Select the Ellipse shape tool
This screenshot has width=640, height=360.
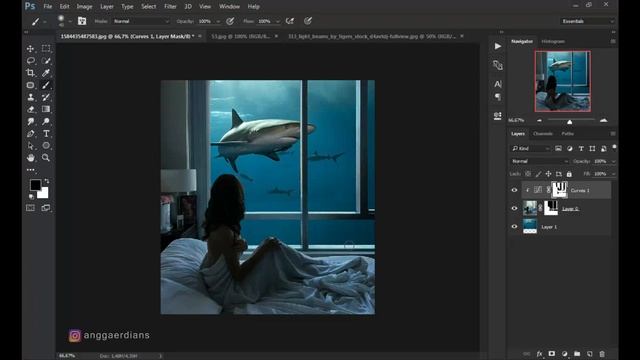pyautogui.click(x=46, y=146)
